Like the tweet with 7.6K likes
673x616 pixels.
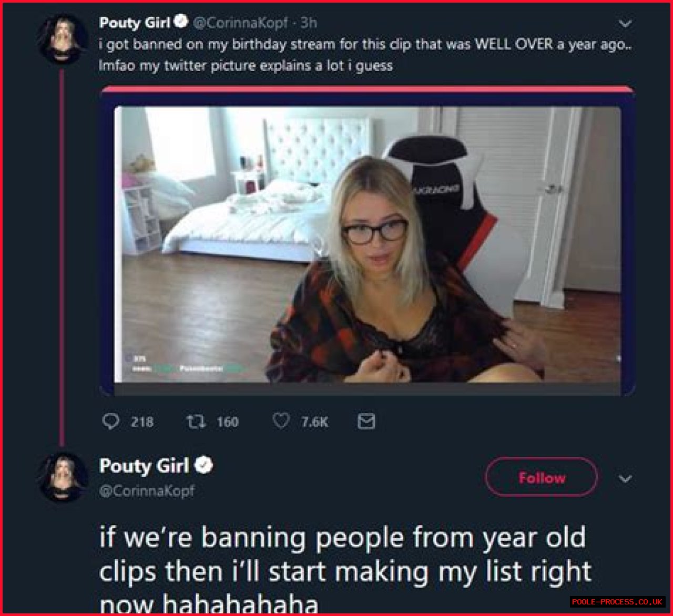tap(281, 421)
